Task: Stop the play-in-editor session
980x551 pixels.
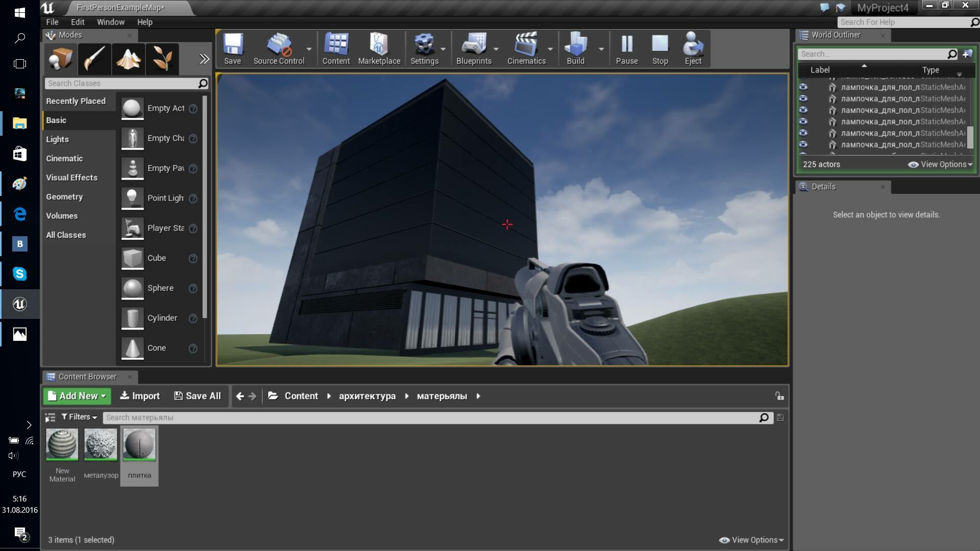Action: point(660,48)
